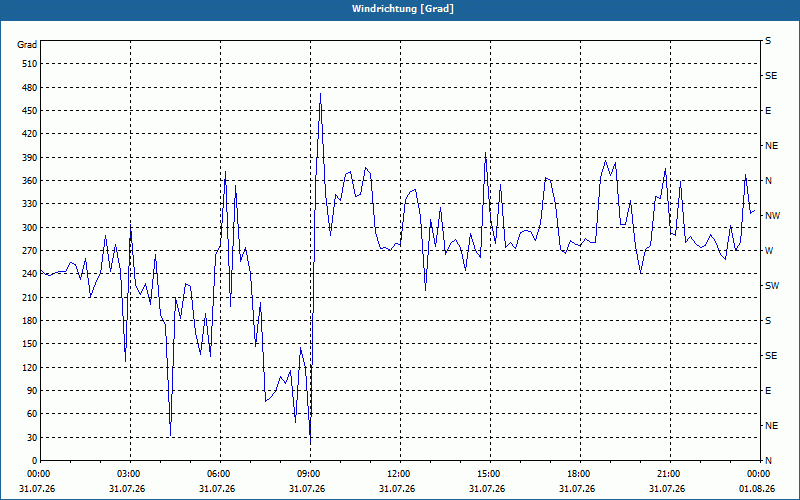800x500 pixels.
Task: Select the 450 y-axis value
Action: 30,111
